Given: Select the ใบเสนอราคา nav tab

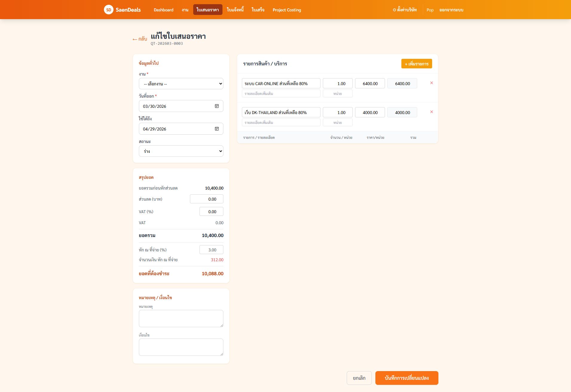Looking at the screenshot, I should [x=208, y=10].
